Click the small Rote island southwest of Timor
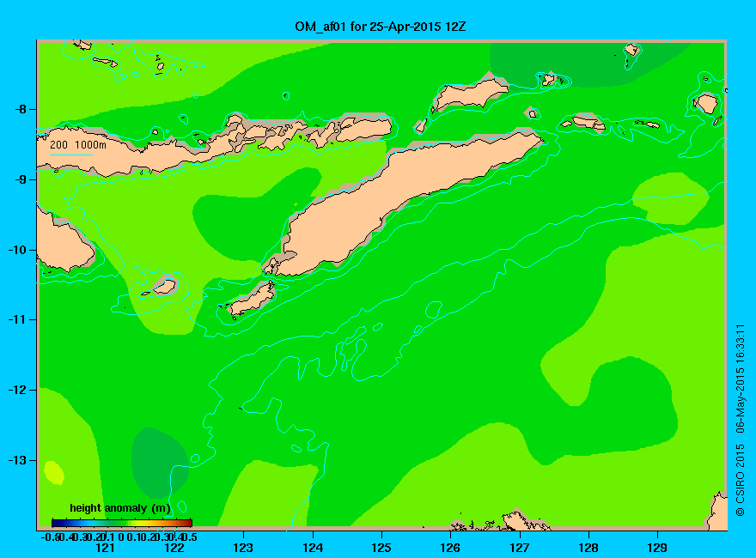Image resolution: width=756 pixels, height=558 pixels. click(x=252, y=300)
